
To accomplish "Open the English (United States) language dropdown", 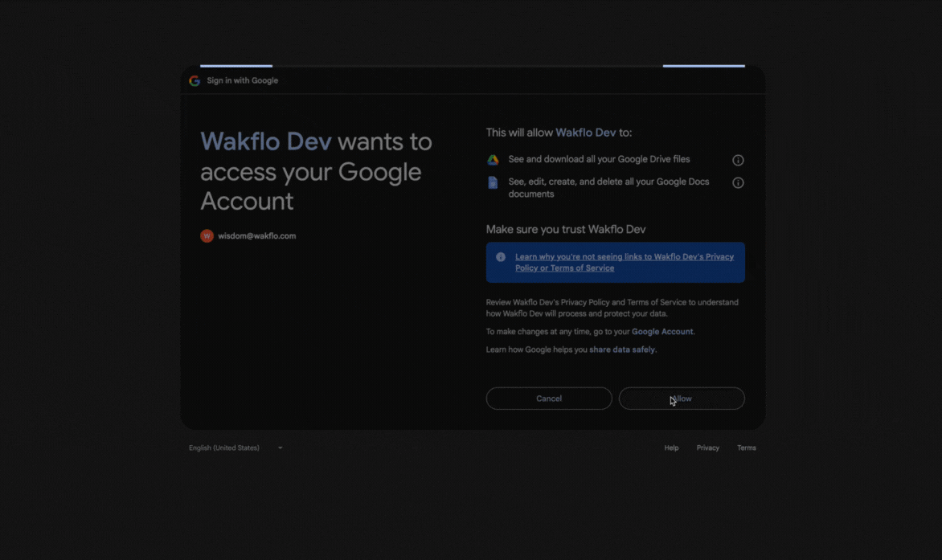I will point(223,448).
